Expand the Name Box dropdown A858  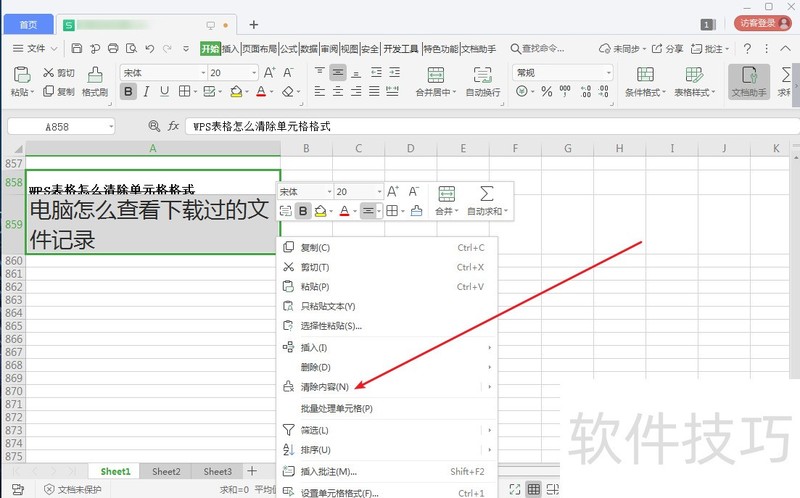(x=111, y=127)
